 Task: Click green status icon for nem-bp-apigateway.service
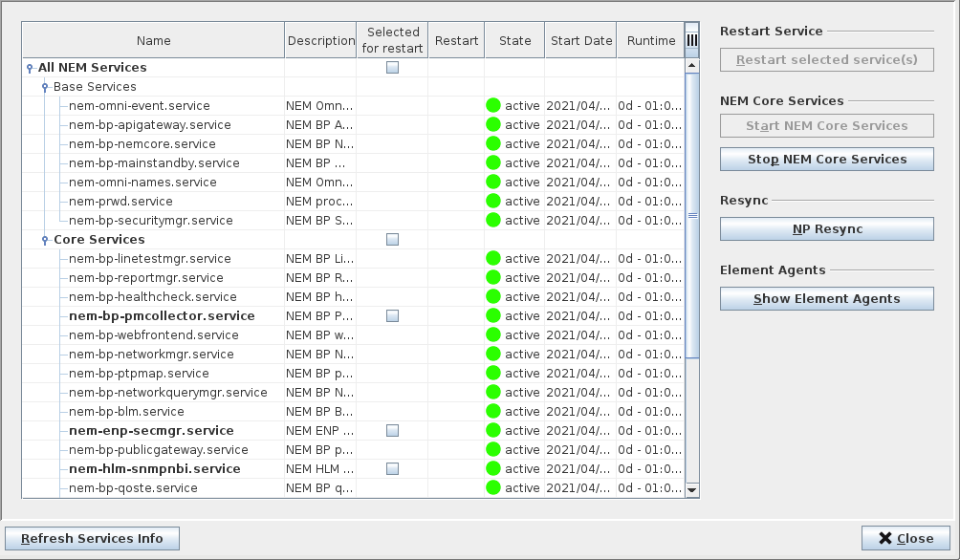[493, 125]
